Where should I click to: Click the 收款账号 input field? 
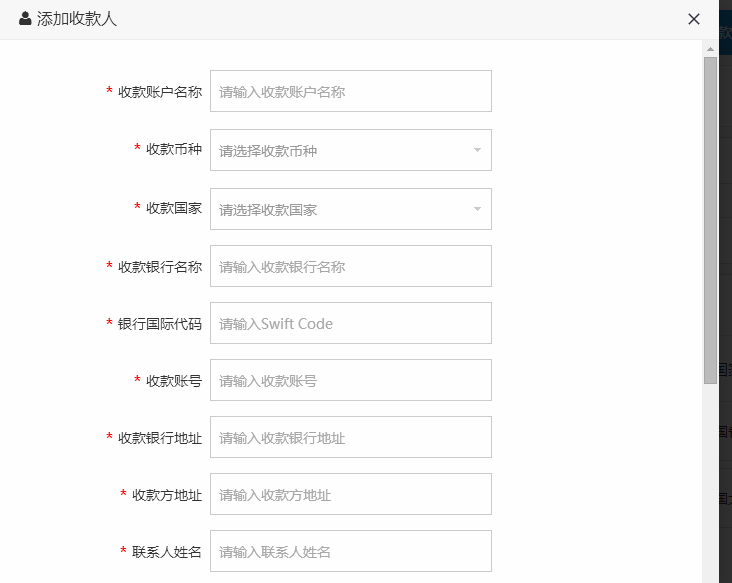350,380
